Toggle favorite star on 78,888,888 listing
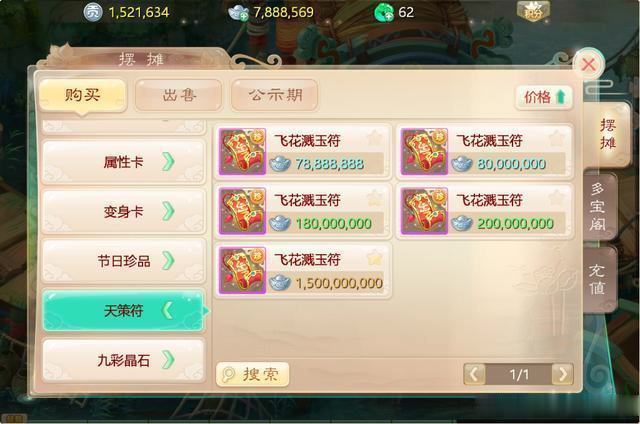Screen dimensions: 640x424 tap(374, 139)
